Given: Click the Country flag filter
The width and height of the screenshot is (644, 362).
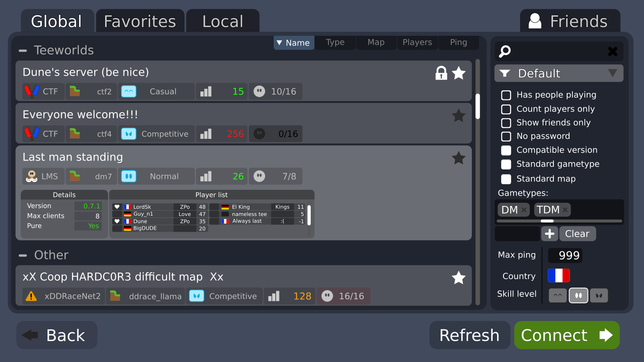Looking at the screenshot, I should (x=559, y=276).
